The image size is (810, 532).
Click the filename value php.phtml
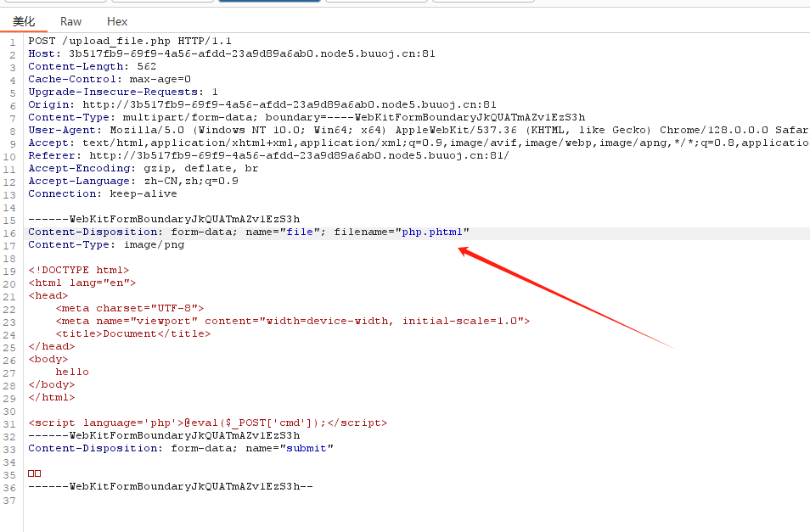(x=432, y=232)
